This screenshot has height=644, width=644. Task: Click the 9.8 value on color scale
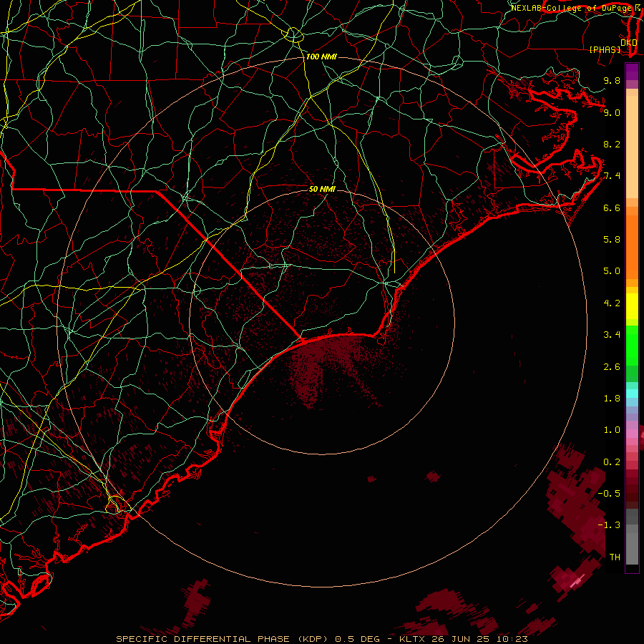(x=612, y=80)
